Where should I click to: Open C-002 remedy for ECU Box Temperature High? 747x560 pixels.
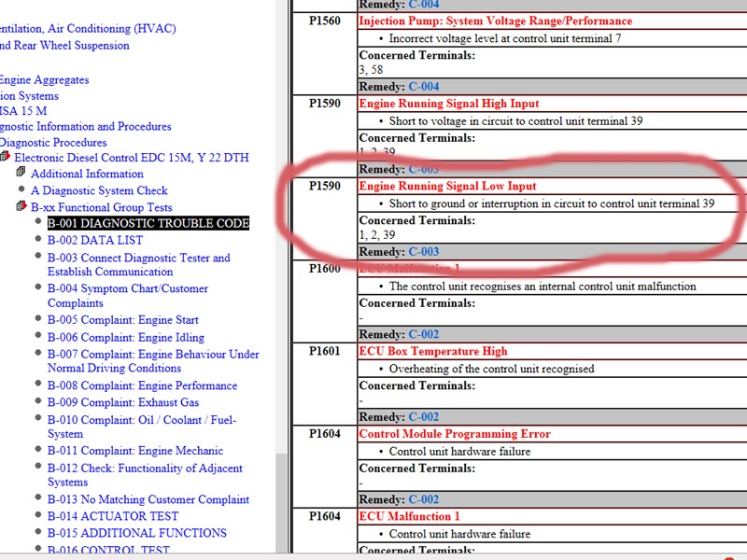click(424, 416)
